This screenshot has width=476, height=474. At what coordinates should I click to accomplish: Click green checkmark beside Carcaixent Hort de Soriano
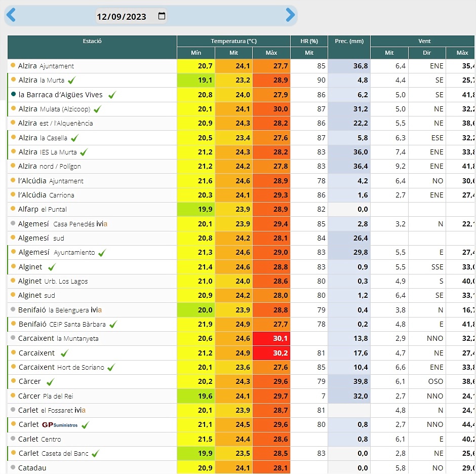pos(111,368)
